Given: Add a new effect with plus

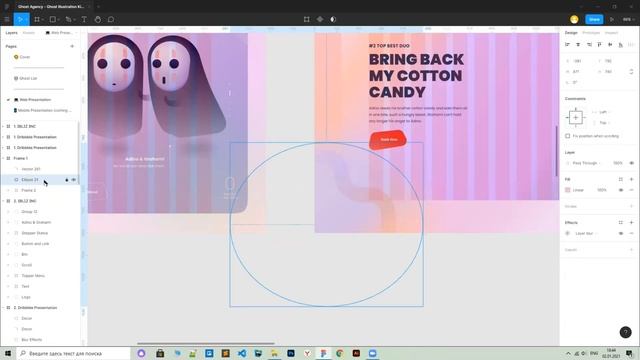Looking at the screenshot, I should 631,222.
